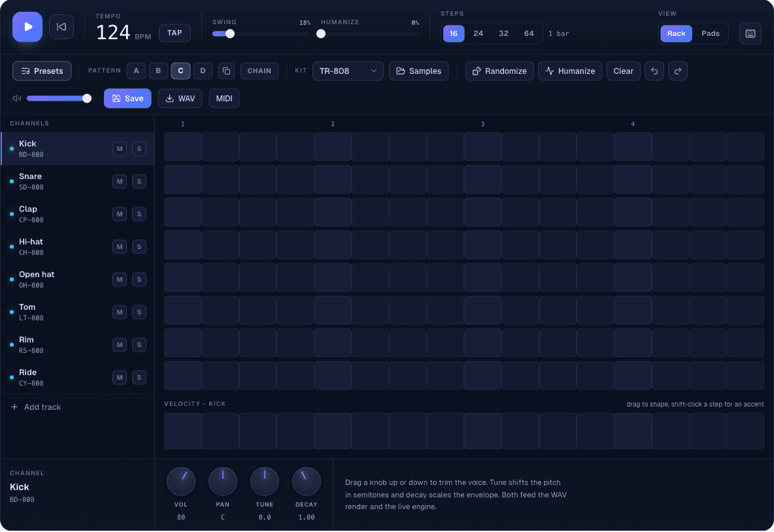This screenshot has height=532, width=774.
Task: Toggle CHAIN mode for patterns
Action: tap(259, 71)
